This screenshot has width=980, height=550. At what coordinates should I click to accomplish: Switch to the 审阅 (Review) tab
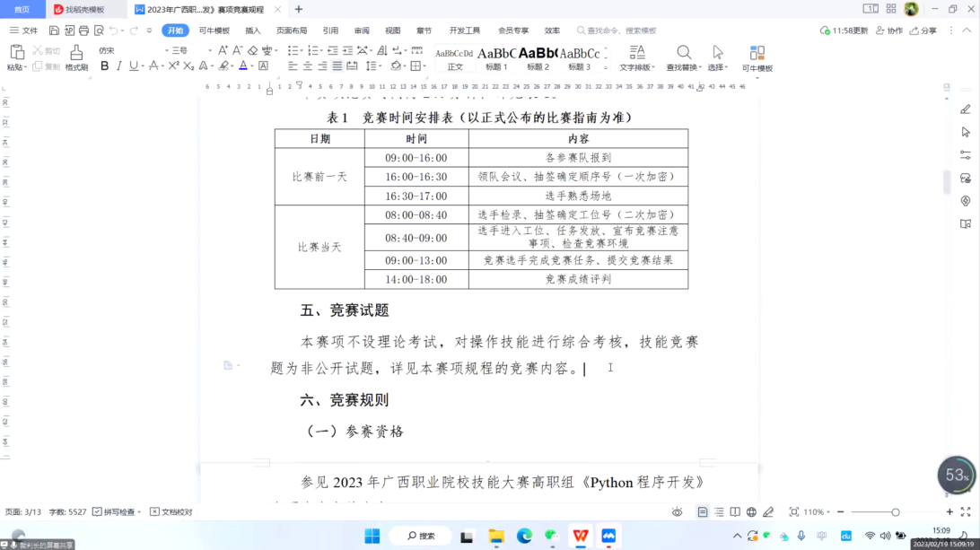(362, 31)
